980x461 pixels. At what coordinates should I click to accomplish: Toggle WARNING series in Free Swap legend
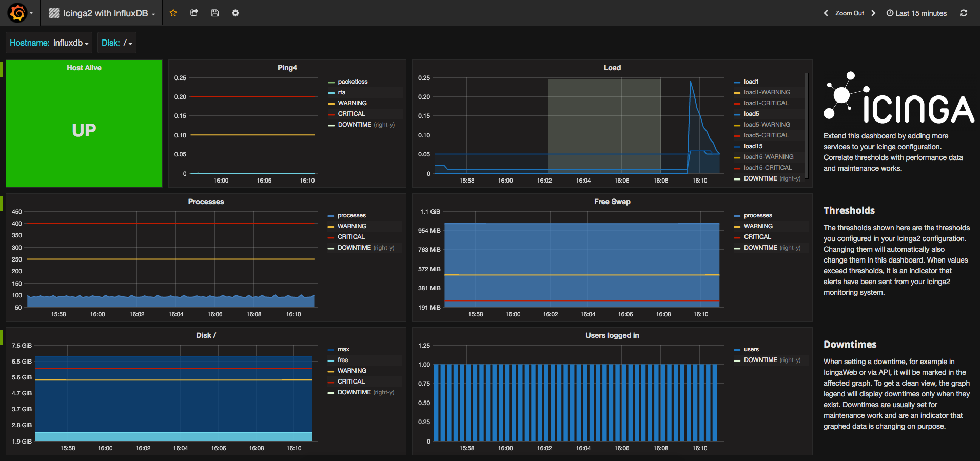(758, 226)
